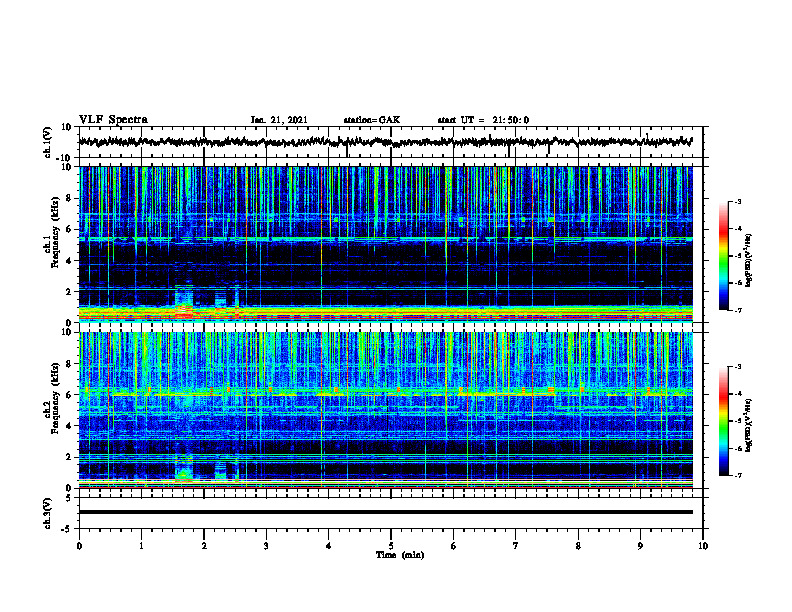Click the ch.2 spectrogram panel
The image size is (792, 612).
pyautogui.click(x=385, y=410)
